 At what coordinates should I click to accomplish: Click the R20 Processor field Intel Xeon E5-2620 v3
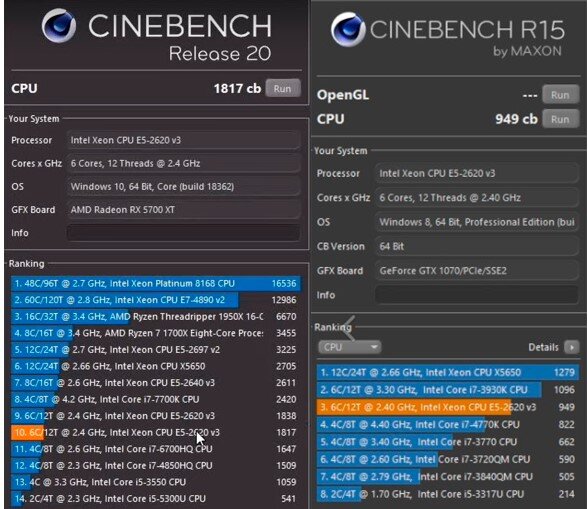(183, 140)
